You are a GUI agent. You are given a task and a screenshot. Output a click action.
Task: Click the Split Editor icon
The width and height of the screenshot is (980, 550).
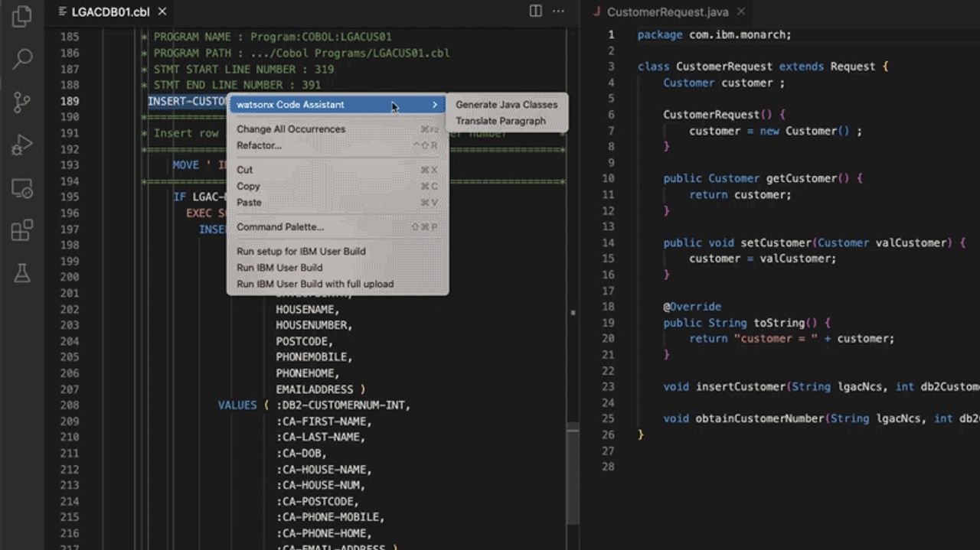pos(536,11)
